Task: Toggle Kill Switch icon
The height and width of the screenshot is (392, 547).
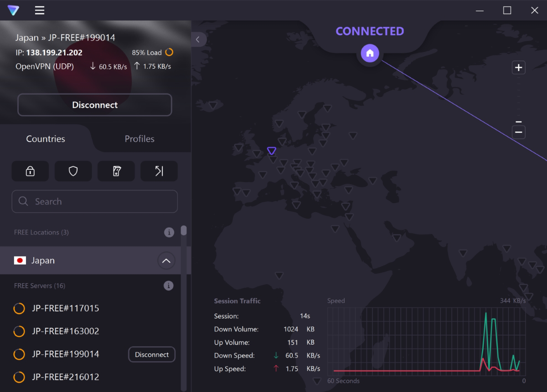Action: pos(116,171)
